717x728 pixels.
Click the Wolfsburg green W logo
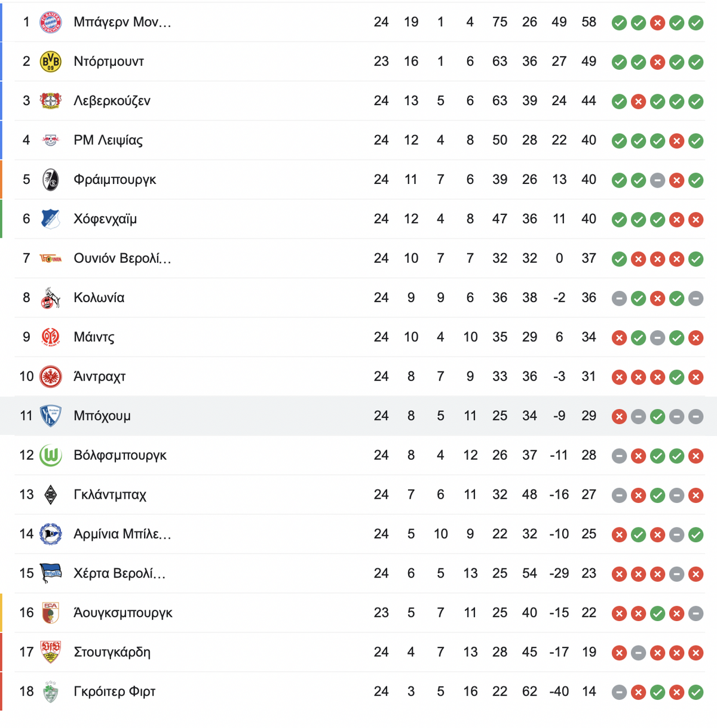coord(51,456)
